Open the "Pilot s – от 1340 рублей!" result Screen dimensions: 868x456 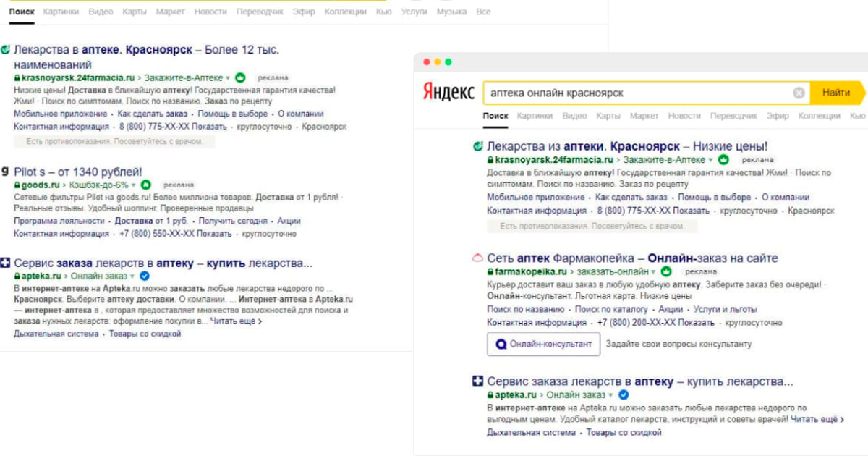click(78, 172)
